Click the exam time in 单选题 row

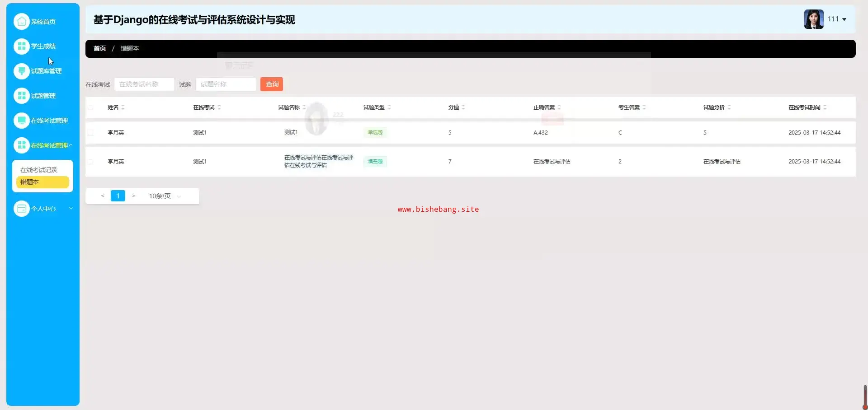815,133
